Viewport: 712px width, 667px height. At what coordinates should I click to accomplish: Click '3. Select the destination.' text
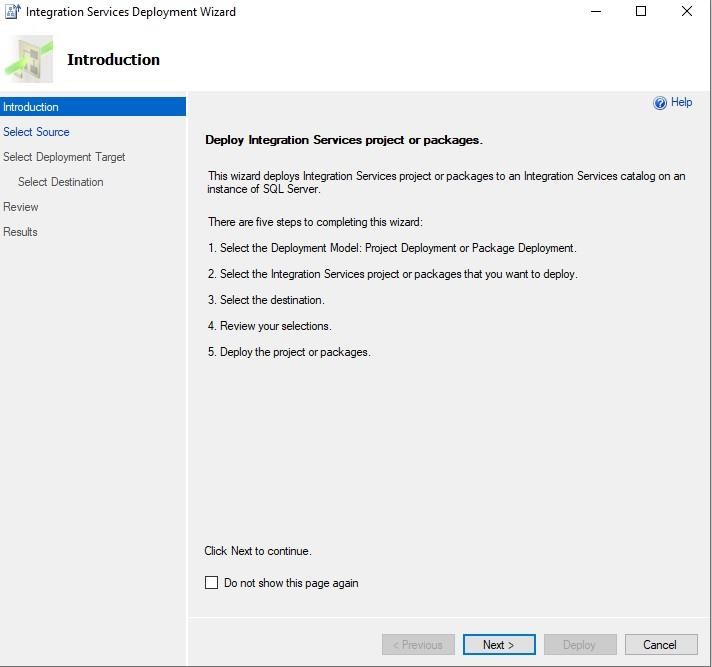(x=266, y=300)
